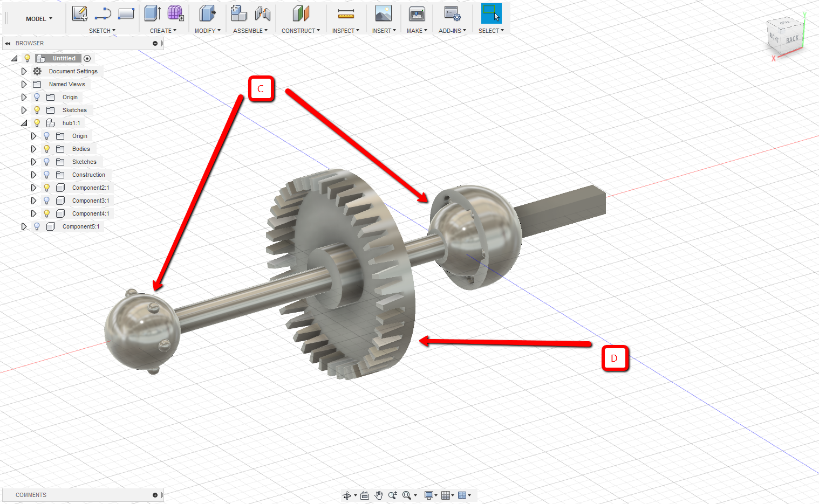This screenshot has width=819, height=504.
Task: Click the blue Select tool icon
Action: pos(491,13)
